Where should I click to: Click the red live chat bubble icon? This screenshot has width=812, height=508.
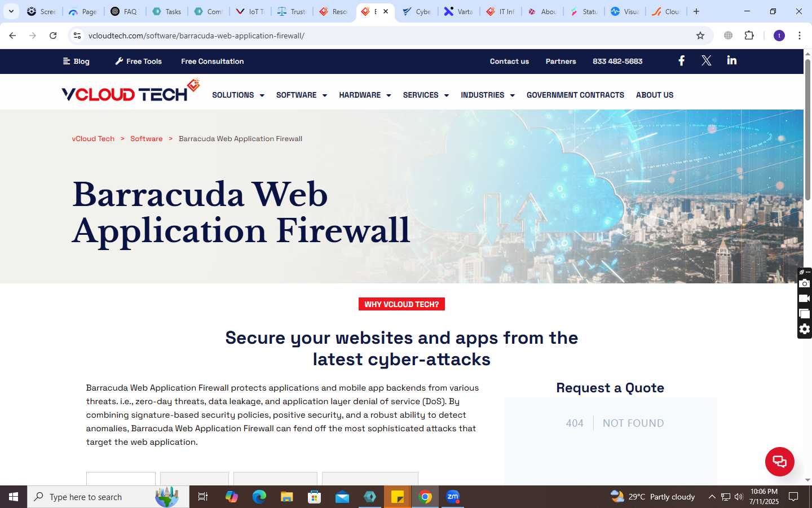click(x=779, y=461)
